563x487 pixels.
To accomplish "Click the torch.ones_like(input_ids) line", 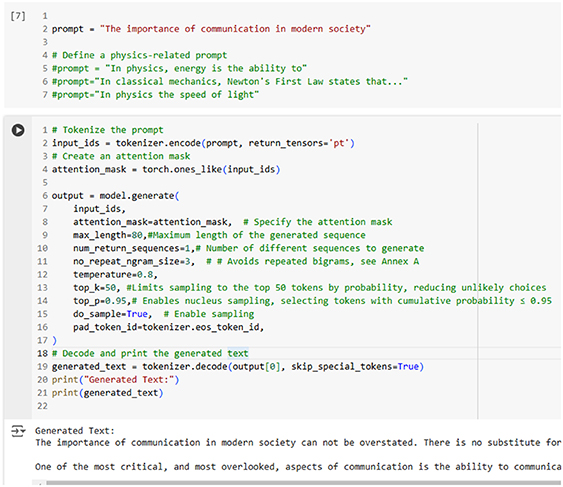I will coord(166,170).
